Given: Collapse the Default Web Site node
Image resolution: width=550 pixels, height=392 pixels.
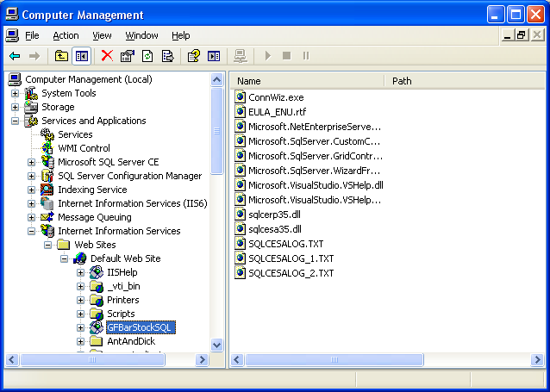Looking at the screenshot, I should point(64,258).
